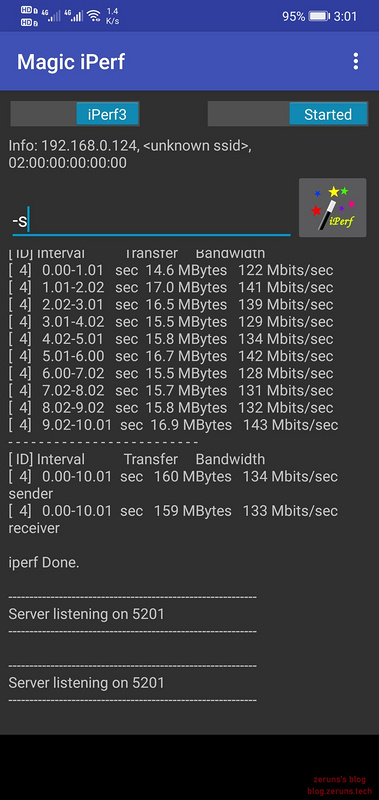This screenshot has height=800, width=379.
Task: Toggle the iPerf3 version switch
Action: tap(74, 114)
